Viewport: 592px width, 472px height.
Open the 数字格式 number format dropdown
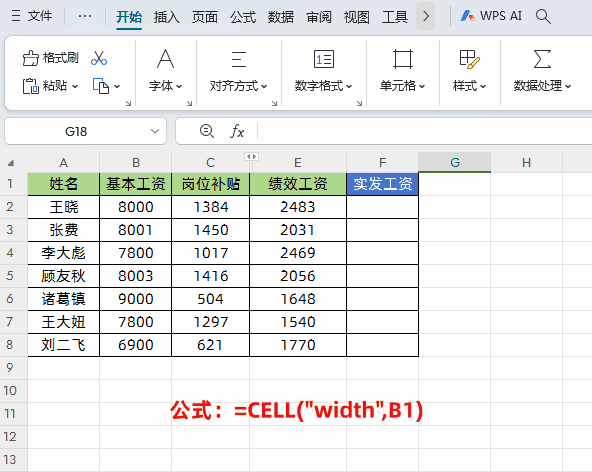click(324, 70)
